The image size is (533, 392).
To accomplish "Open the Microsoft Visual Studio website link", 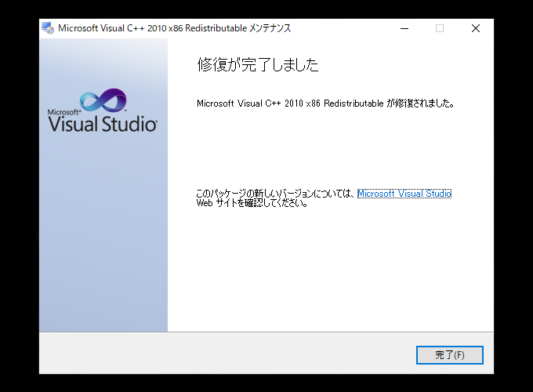I will 404,194.
